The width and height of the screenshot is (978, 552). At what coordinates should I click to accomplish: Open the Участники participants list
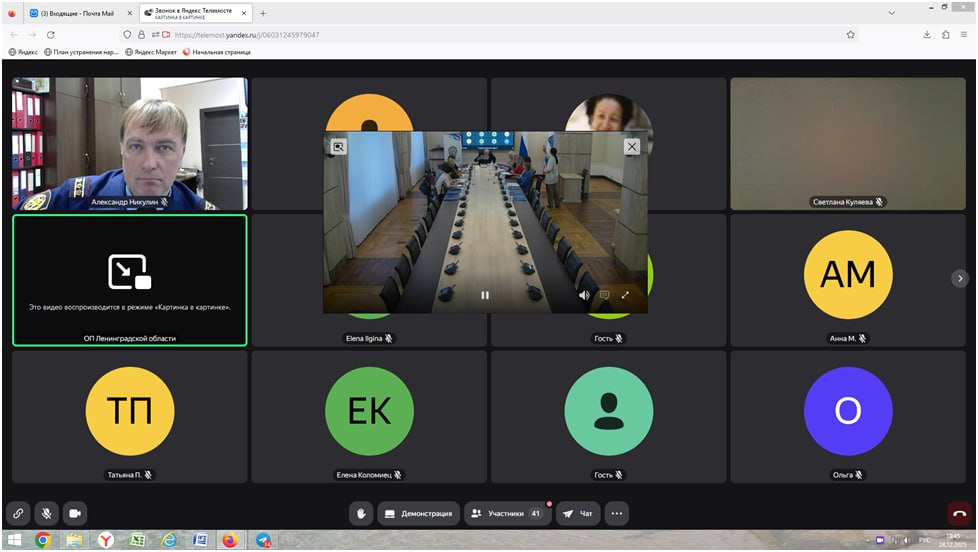(508, 514)
